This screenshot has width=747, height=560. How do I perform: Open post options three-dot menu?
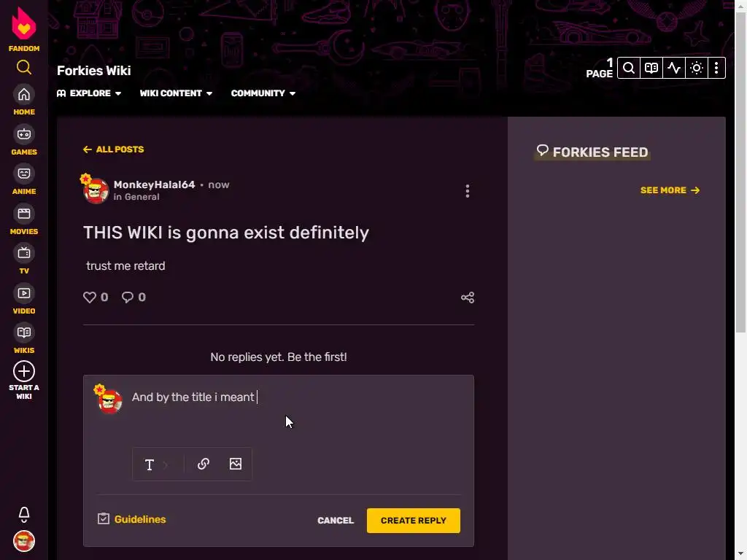[468, 191]
